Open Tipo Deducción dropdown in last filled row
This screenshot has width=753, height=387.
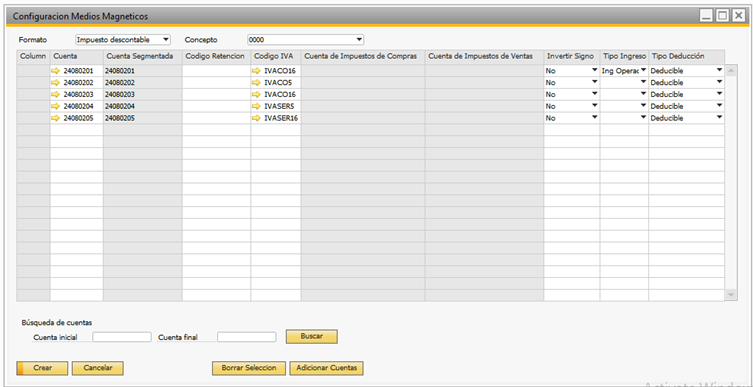coord(719,118)
